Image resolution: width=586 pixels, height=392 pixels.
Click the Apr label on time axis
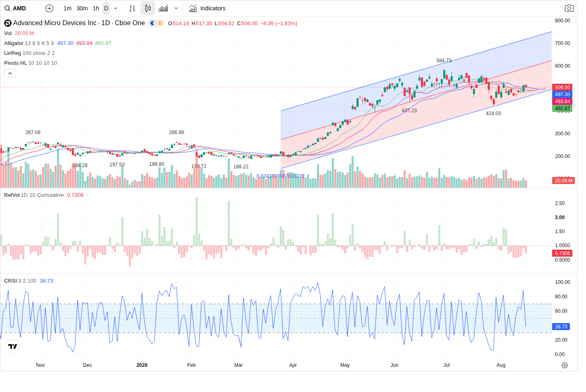point(293,365)
